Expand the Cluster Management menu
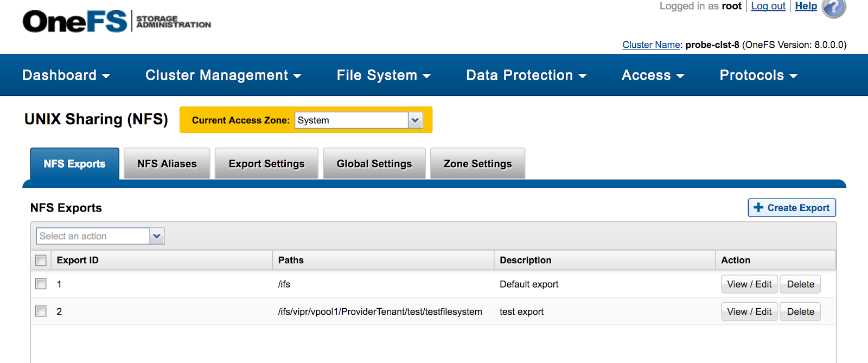Screen dimensions: 868x363 223,75
